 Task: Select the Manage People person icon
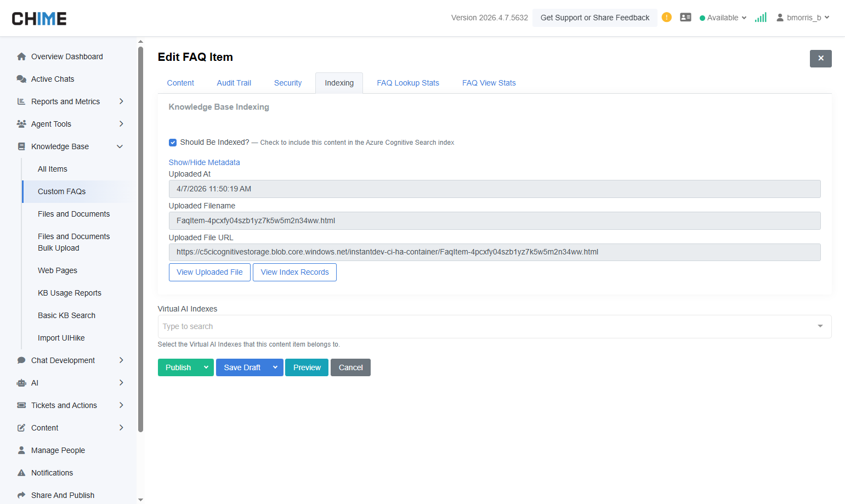21,450
